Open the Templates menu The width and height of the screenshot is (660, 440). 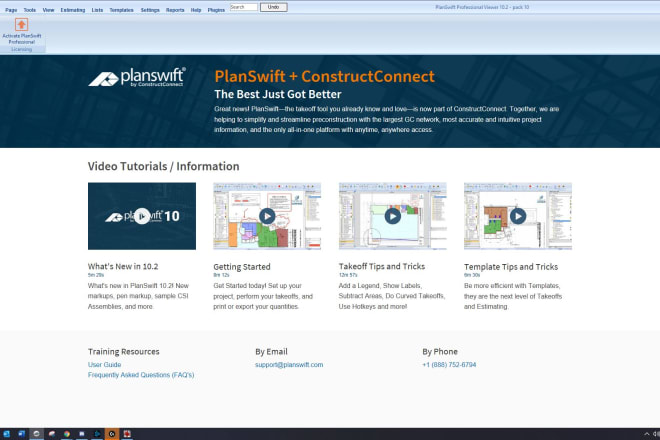[121, 10]
